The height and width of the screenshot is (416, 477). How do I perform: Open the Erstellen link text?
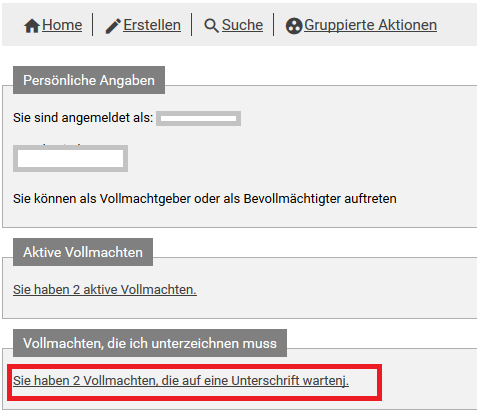coord(152,25)
